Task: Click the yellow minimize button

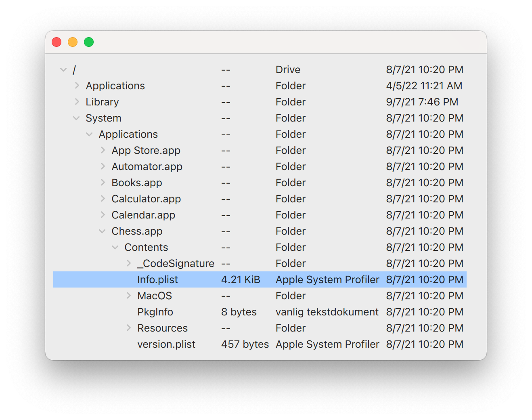Action: coord(73,42)
